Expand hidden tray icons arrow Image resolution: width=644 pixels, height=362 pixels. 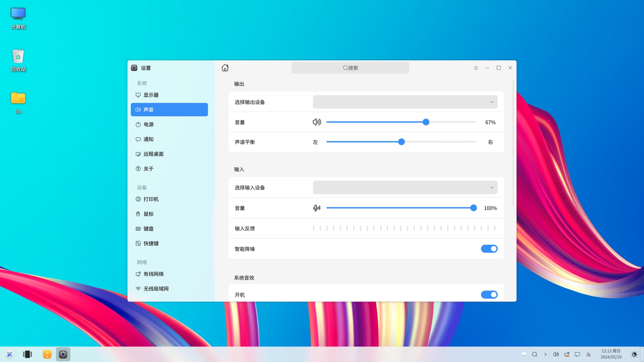click(545, 354)
